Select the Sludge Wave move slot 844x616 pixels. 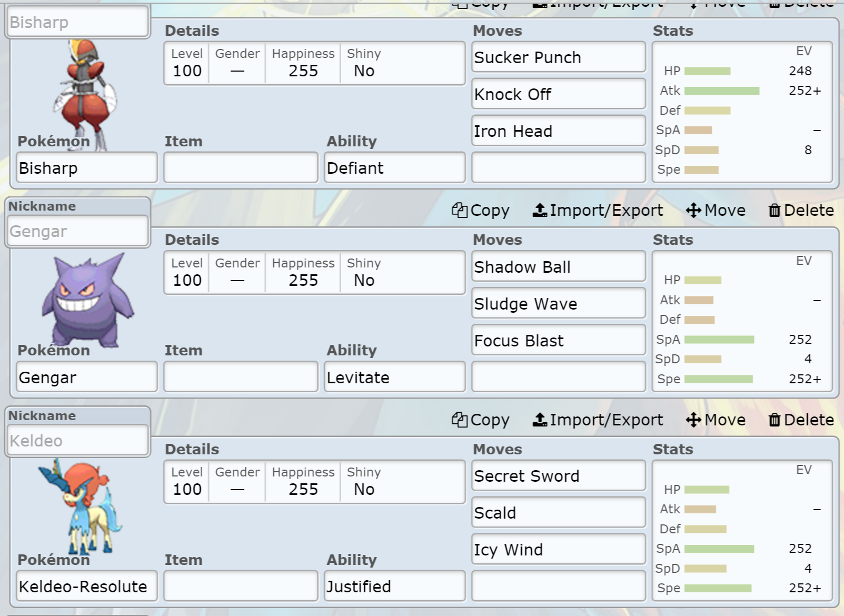(x=559, y=303)
